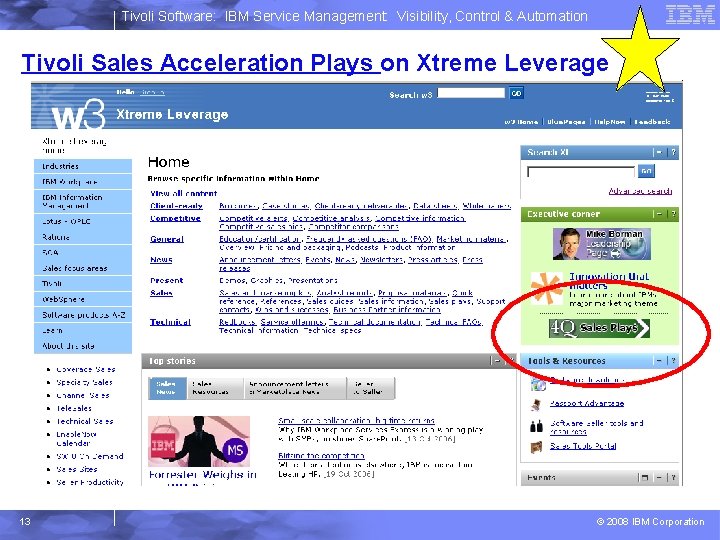Select SOA in the left navigation
The height and width of the screenshot is (540, 720).
tap(83, 253)
